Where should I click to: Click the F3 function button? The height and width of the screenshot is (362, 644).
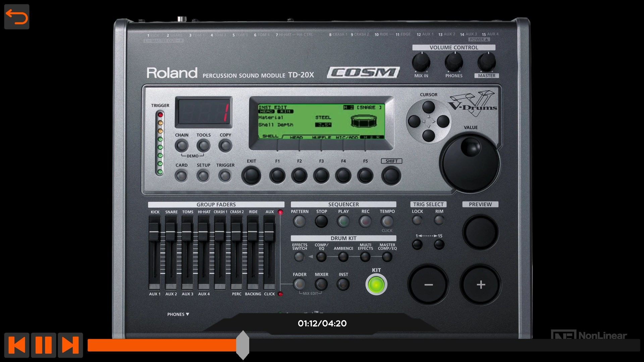(321, 176)
